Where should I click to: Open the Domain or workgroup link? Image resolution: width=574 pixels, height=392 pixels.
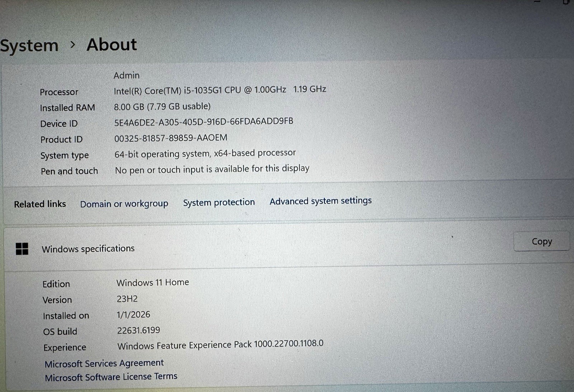point(124,204)
